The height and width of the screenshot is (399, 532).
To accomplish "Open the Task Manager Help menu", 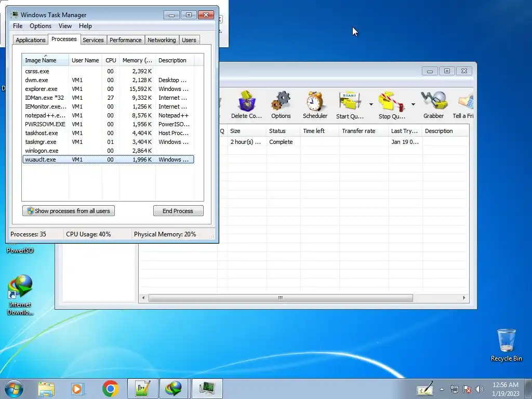I will [x=85, y=26].
